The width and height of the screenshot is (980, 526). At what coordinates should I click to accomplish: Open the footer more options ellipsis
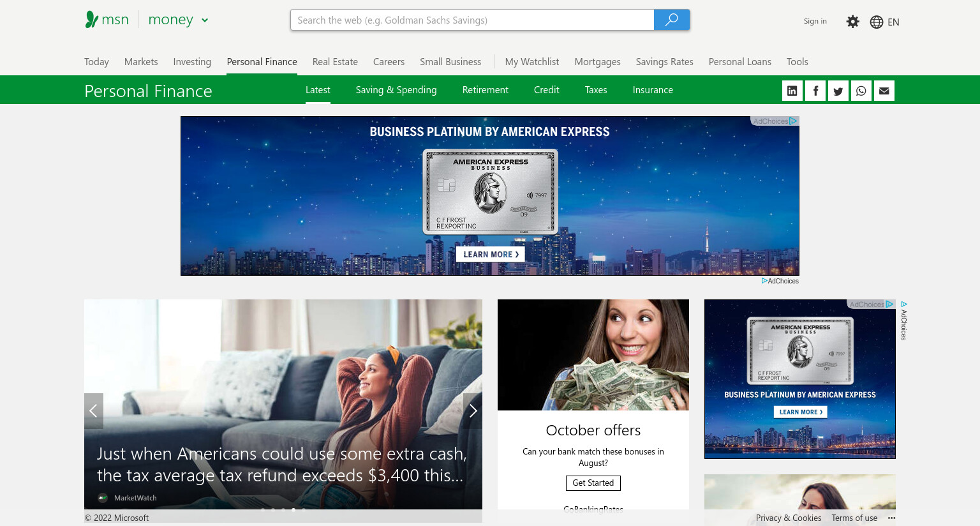891,518
